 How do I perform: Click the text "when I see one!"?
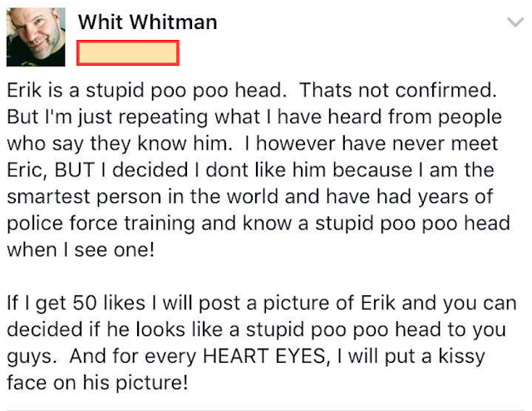[81, 251]
